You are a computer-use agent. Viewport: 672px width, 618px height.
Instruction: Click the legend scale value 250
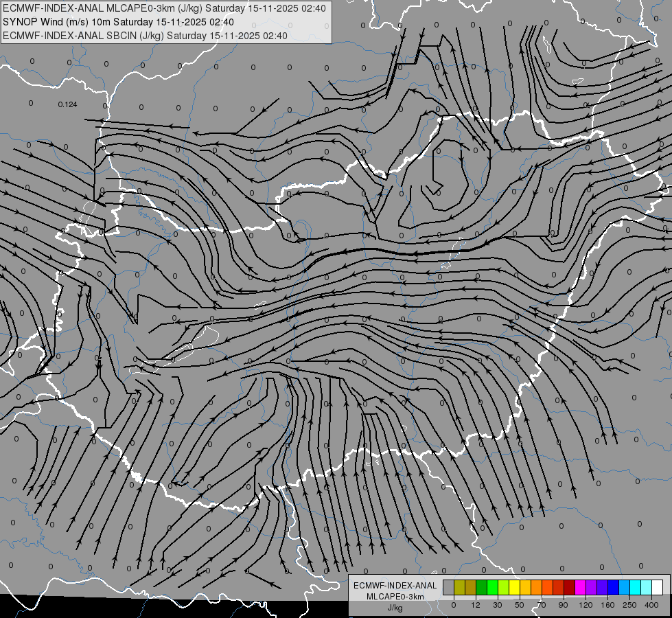coord(629,605)
